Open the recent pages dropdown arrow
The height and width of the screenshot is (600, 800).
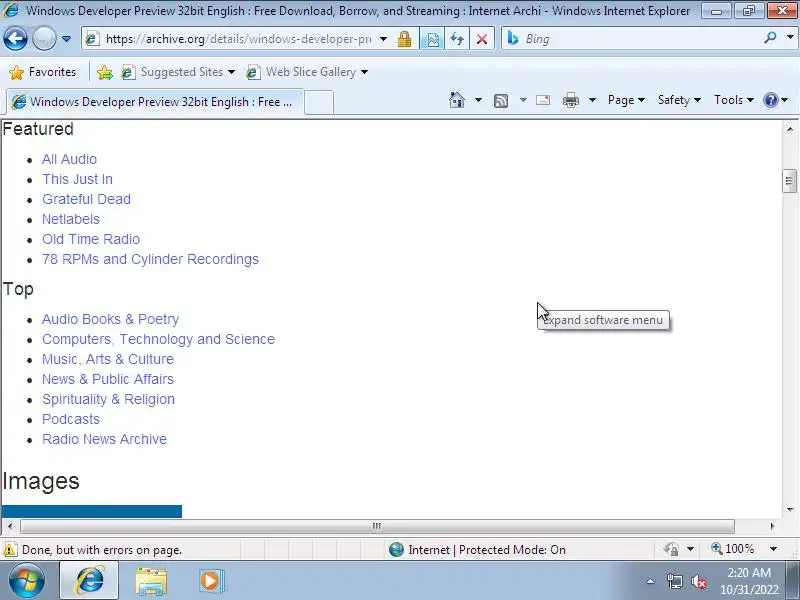[66, 39]
